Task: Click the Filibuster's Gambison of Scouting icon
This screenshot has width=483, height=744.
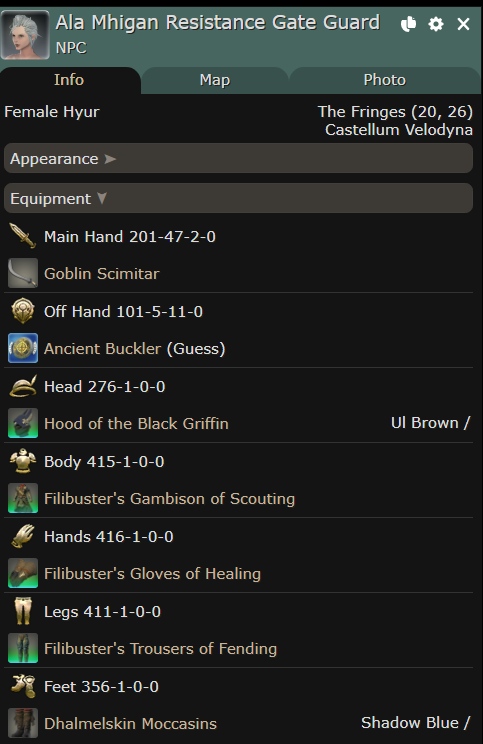Action: pos(23,498)
